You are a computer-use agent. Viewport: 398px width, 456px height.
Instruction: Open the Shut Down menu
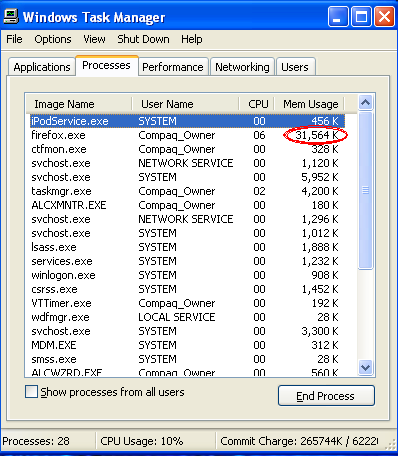(x=143, y=39)
